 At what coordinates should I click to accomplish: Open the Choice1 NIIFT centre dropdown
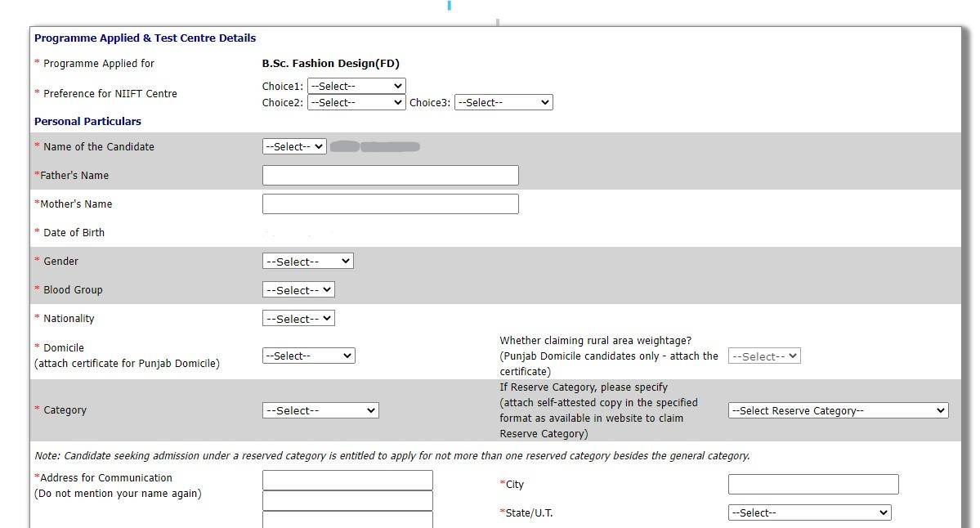tap(356, 86)
